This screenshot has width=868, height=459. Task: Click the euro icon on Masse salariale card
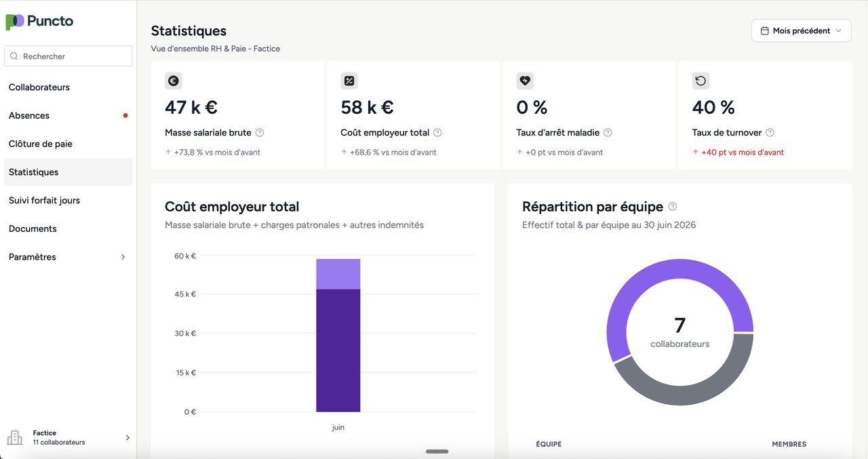point(174,81)
